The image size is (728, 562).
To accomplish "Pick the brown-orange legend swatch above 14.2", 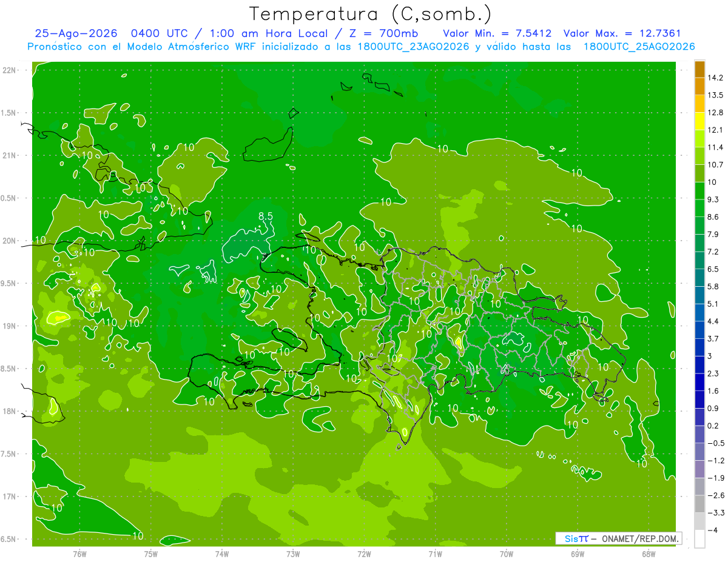I will pyautogui.click(x=699, y=69).
